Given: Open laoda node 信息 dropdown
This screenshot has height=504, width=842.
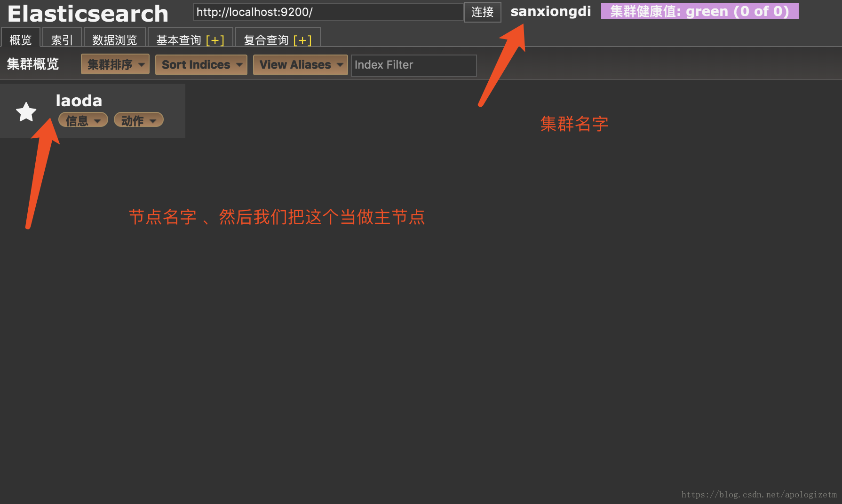Looking at the screenshot, I should coord(83,120).
